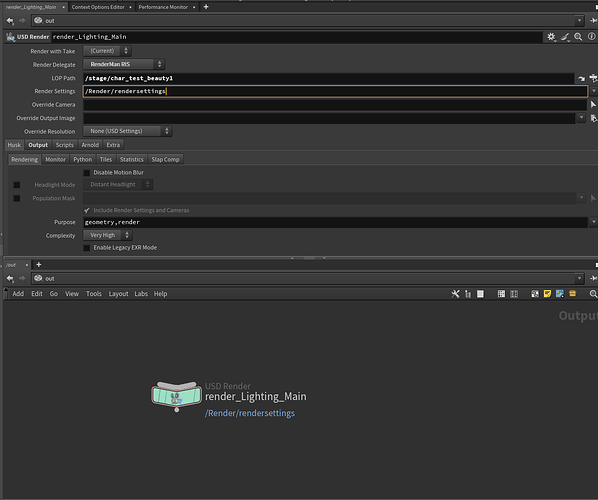This screenshot has width=598, height=500.
Task: Open the node info icon
Action: pos(591,37)
